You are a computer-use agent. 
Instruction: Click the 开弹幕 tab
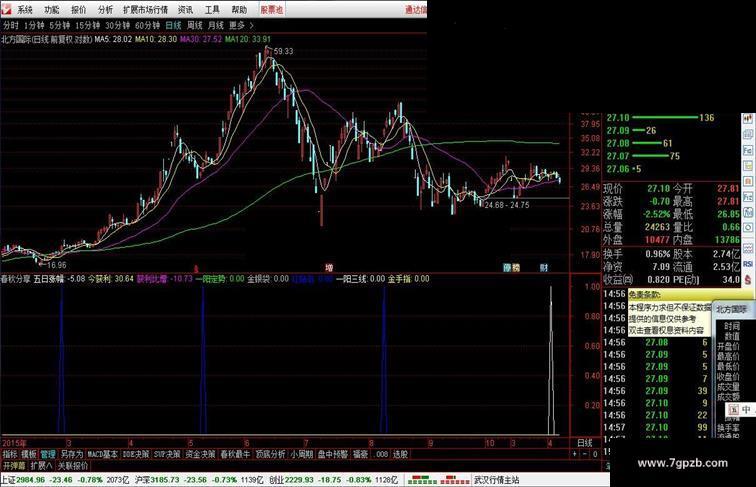point(14,466)
